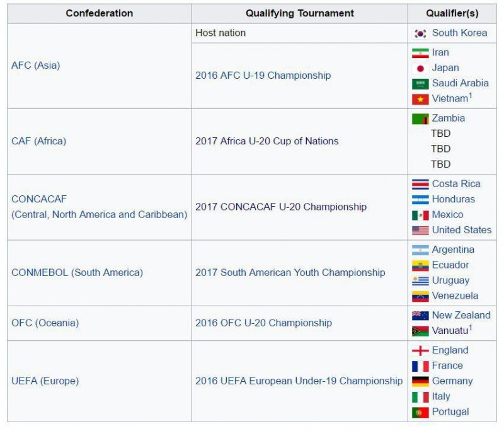
Task: Click the New Zealand flag icon
Action: pos(420,316)
